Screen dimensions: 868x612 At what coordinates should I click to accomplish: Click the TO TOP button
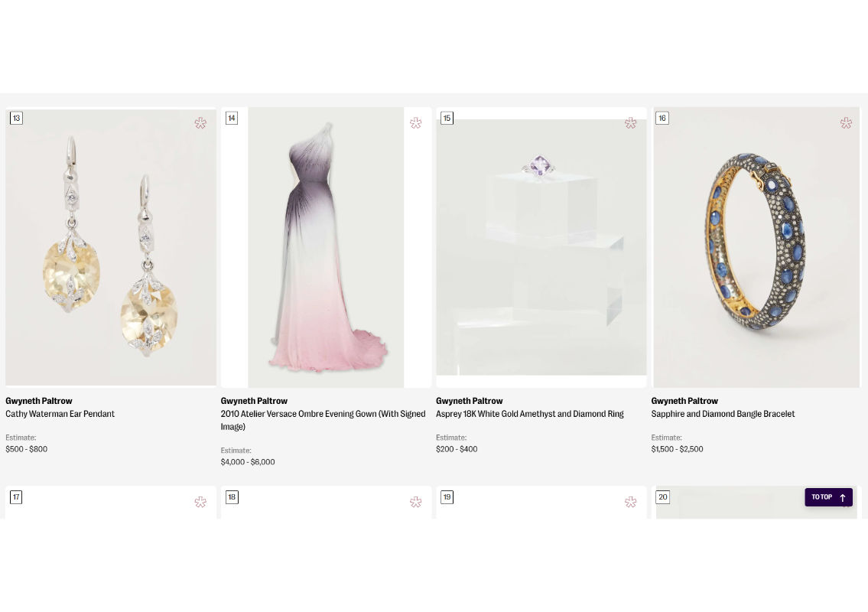point(828,497)
